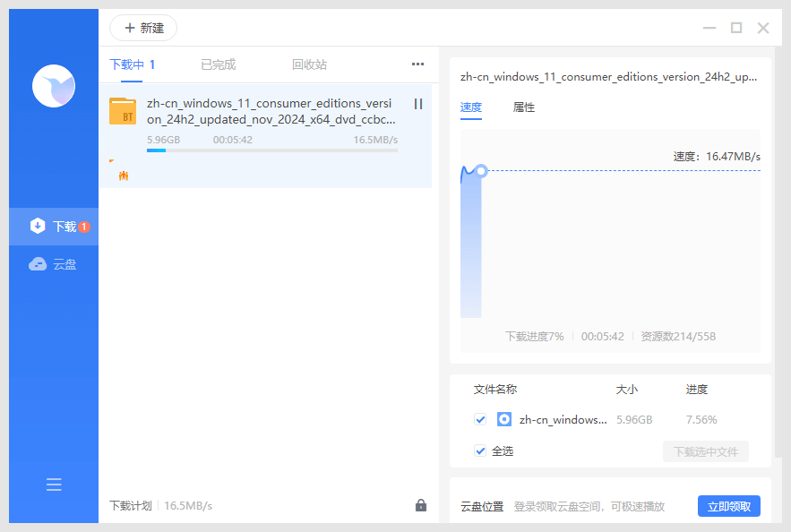Screen dimensions: 791x532
Task: Click the disc icon next to zh-cn_windows file
Action: [x=504, y=419]
